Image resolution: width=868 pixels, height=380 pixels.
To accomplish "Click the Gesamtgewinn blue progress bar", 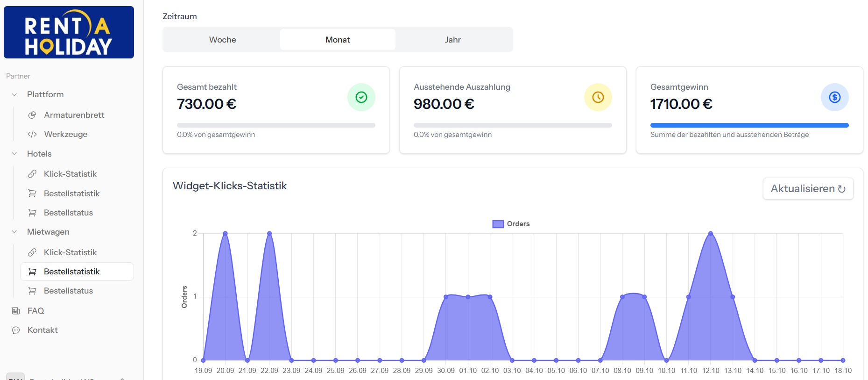I will [749, 125].
